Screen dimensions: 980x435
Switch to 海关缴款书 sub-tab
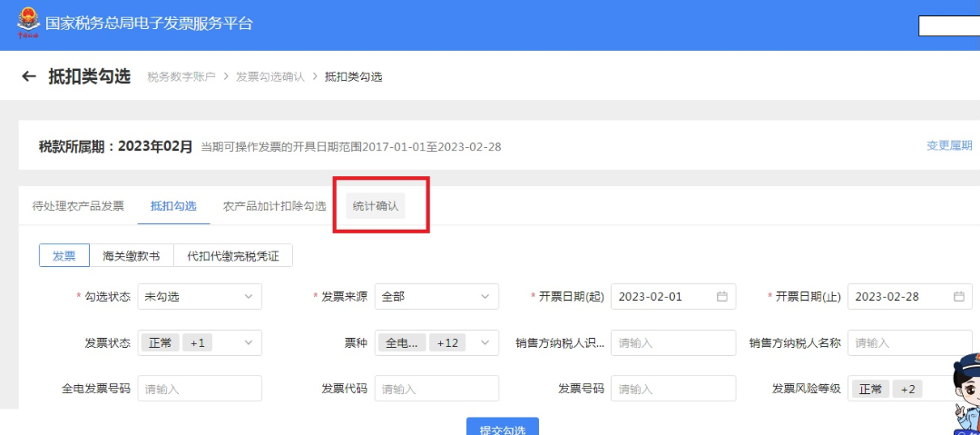[132, 255]
